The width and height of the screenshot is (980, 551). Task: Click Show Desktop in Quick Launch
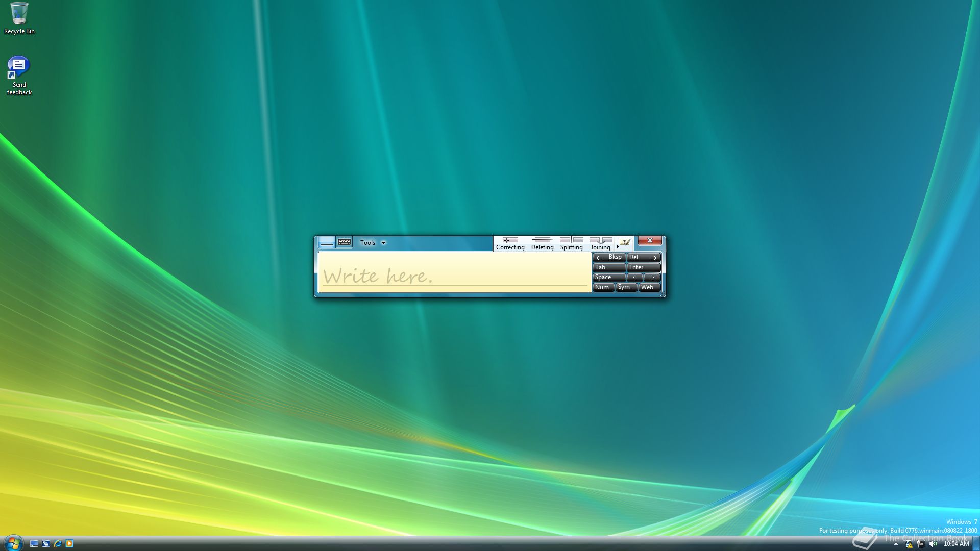pos(34,544)
